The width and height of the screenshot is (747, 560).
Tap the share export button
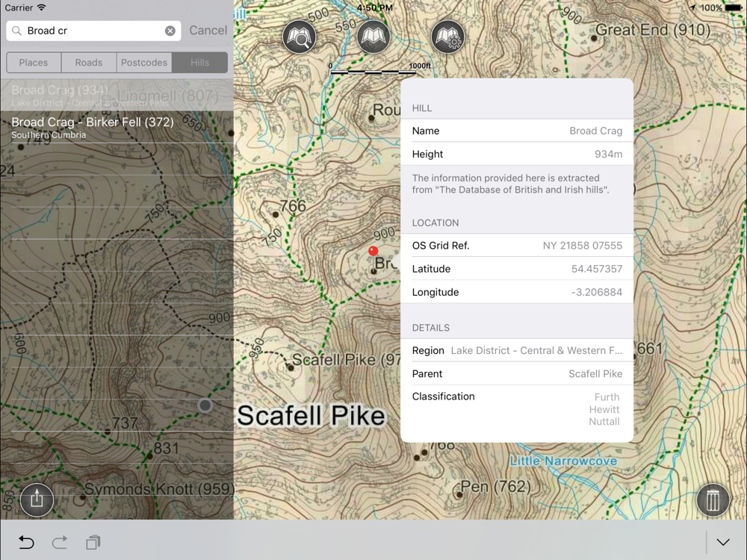click(x=37, y=500)
